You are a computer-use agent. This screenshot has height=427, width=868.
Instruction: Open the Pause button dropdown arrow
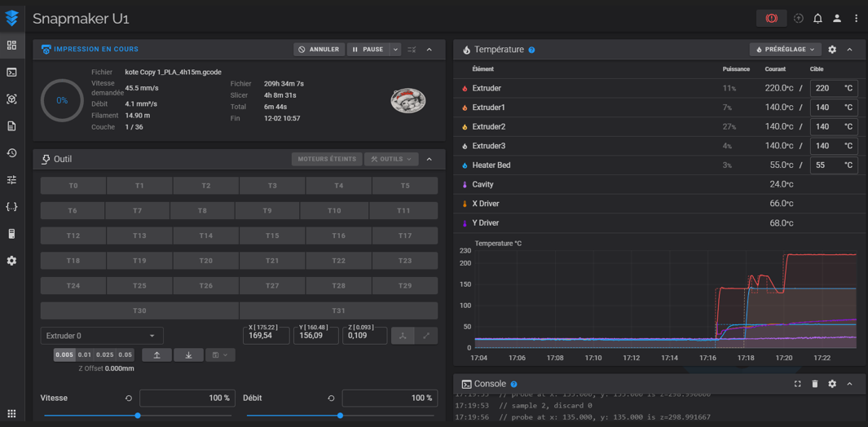click(394, 49)
